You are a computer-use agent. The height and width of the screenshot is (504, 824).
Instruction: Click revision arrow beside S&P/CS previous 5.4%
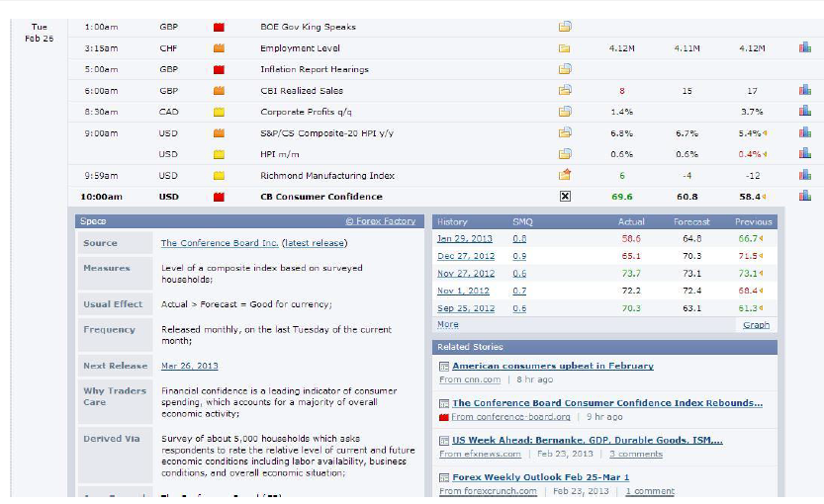point(766,133)
